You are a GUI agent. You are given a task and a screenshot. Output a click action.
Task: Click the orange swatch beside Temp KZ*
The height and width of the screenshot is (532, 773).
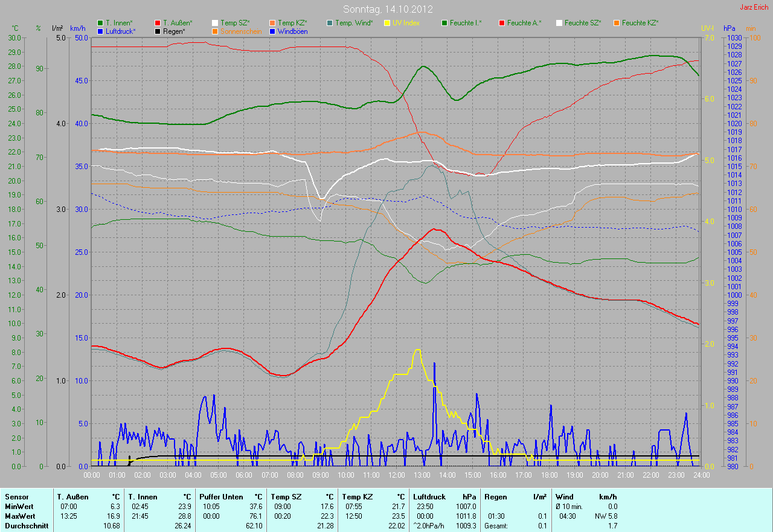pos(272,23)
